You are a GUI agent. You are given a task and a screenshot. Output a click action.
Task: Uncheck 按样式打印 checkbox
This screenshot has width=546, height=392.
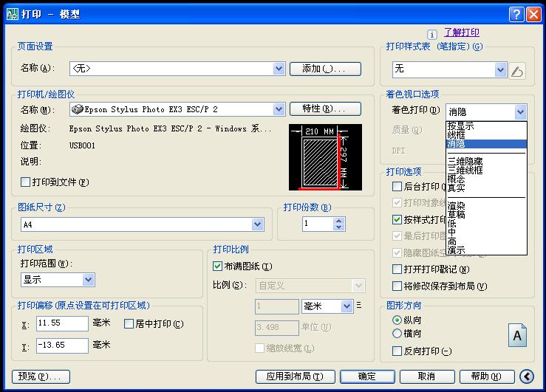[397, 219]
